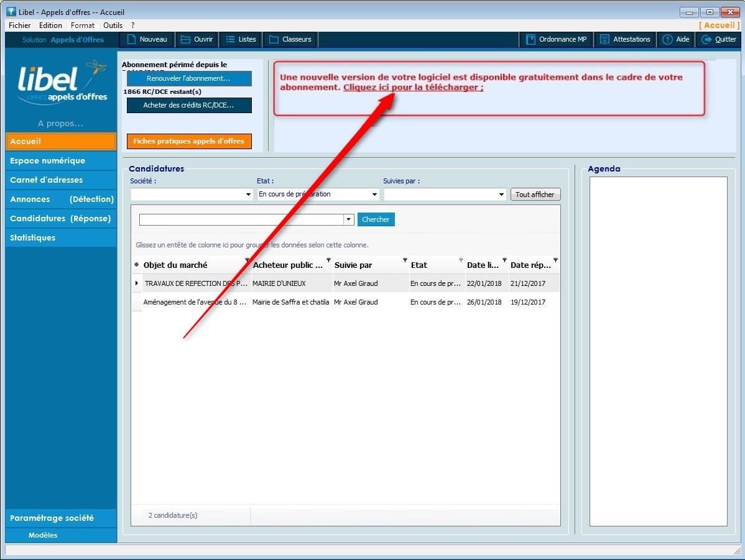Click the Aide question mark icon

click(667, 39)
